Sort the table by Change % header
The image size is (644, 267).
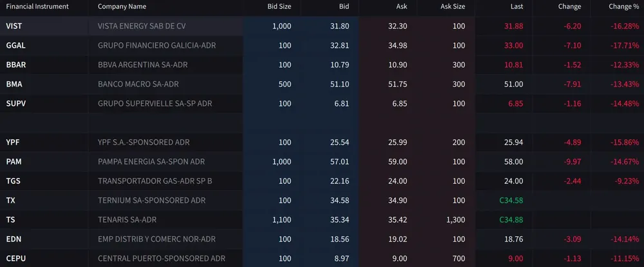tap(623, 6)
